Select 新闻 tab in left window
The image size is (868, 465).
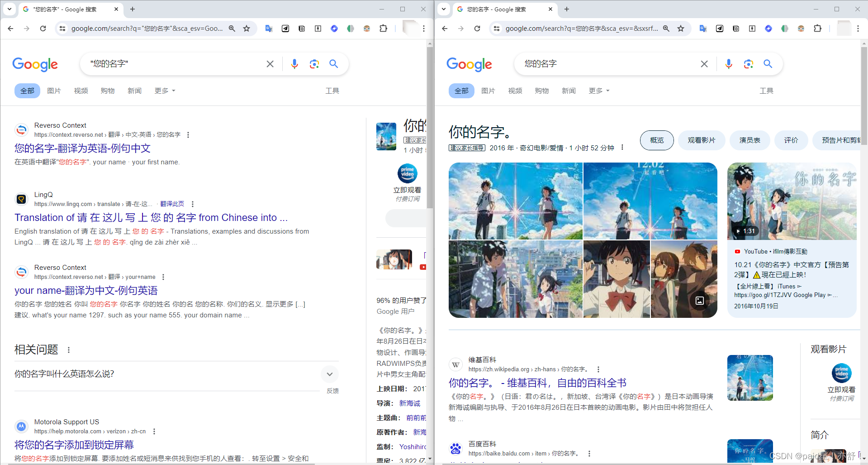click(x=134, y=91)
